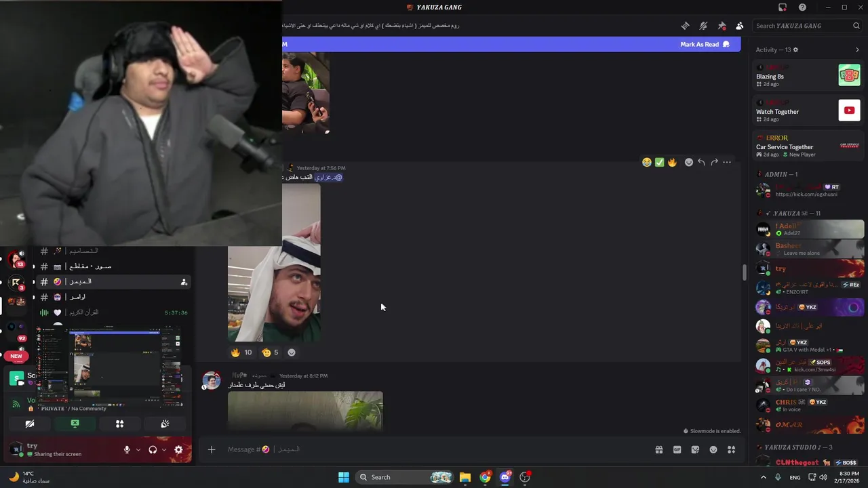The height and width of the screenshot is (488, 868).
Task: Open Discord inbox icon in title bar
Action: pyautogui.click(x=783, y=7)
